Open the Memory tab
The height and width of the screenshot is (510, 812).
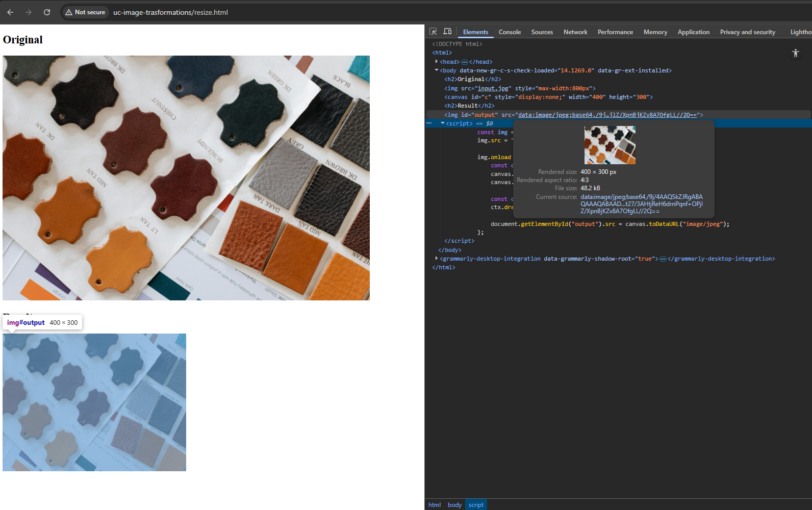pyautogui.click(x=655, y=32)
